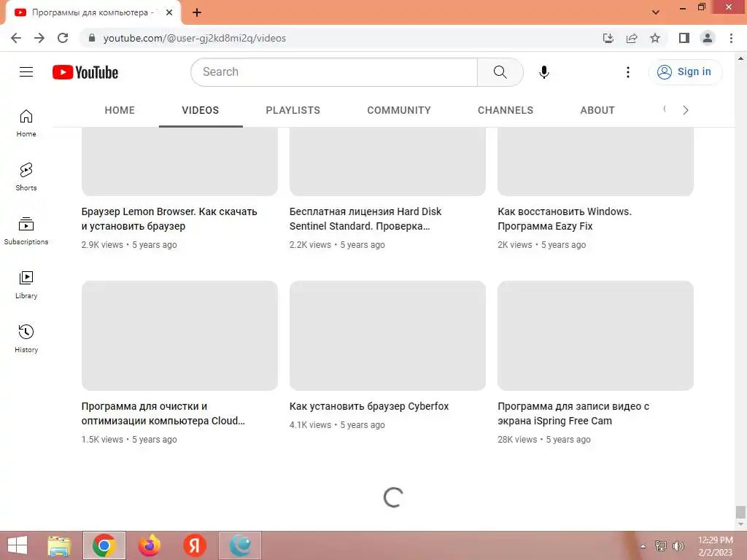Start voice search with microphone icon
The image size is (747, 560).
point(544,72)
